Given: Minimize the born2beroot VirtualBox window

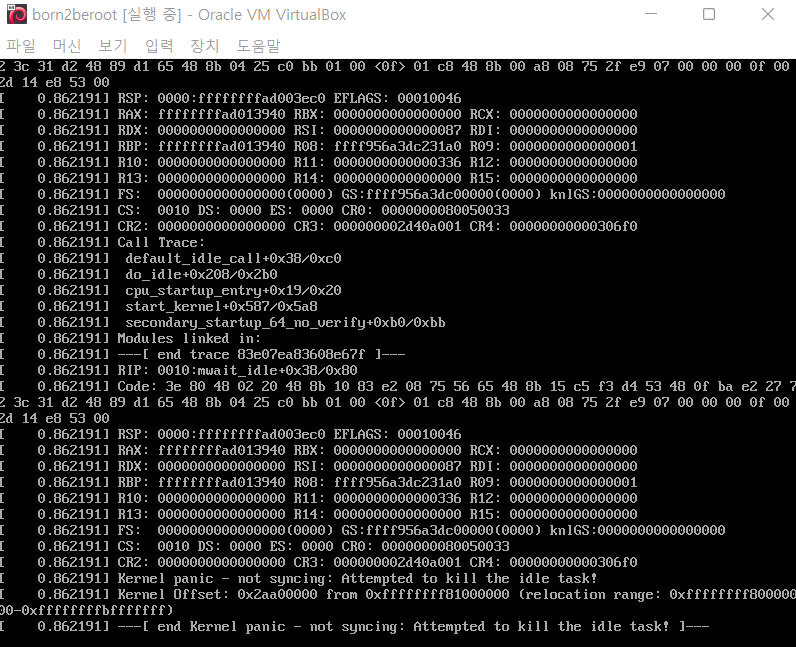Looking at the screenshot, I should pyautogui.click(x=651, y=14).
